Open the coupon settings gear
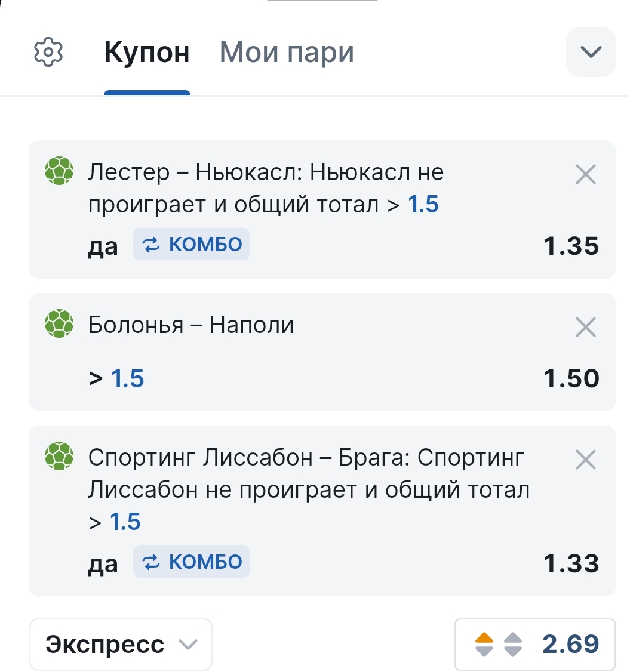This screenshot has height=672, width=627. 48,53
